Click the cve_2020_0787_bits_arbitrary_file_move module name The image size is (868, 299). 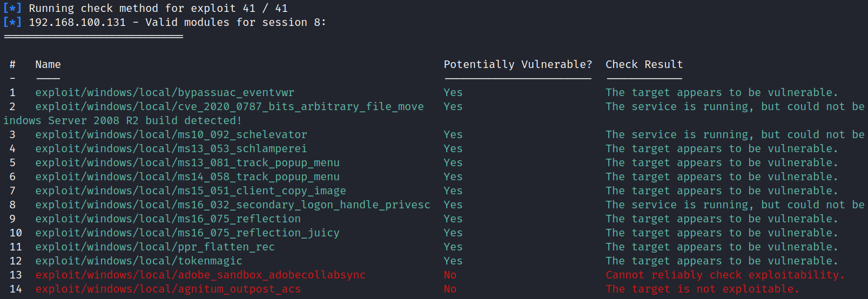pos(230,107)
